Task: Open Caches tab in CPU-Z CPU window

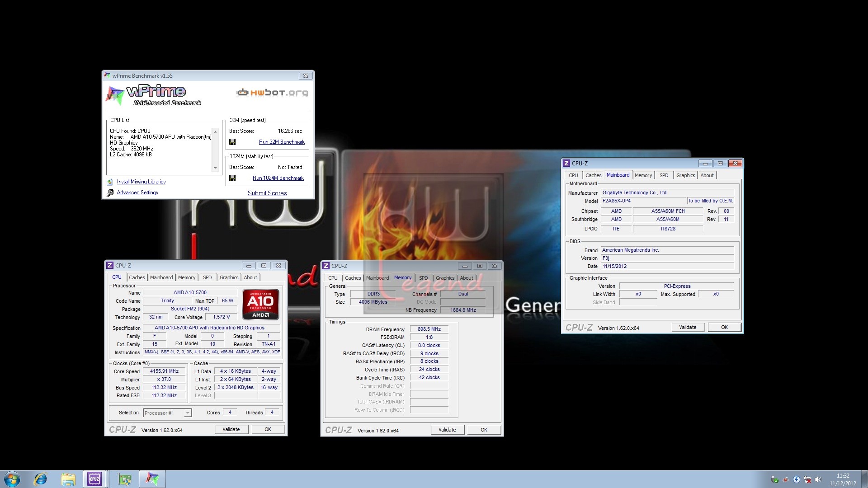Action: (137, 277)
